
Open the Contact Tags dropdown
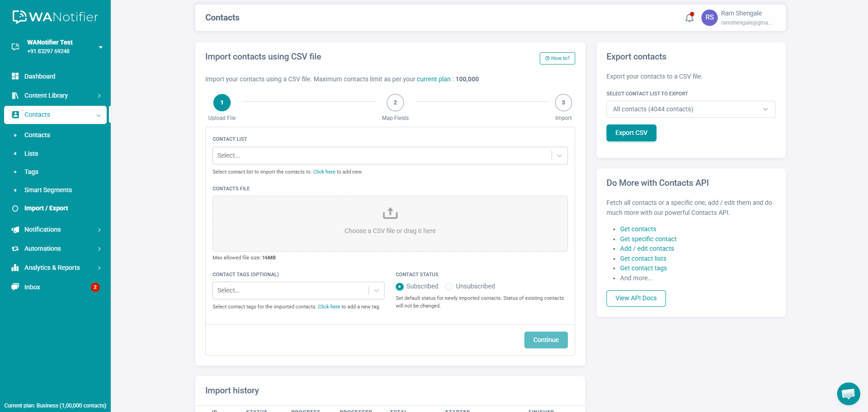[x=298, y=290]
